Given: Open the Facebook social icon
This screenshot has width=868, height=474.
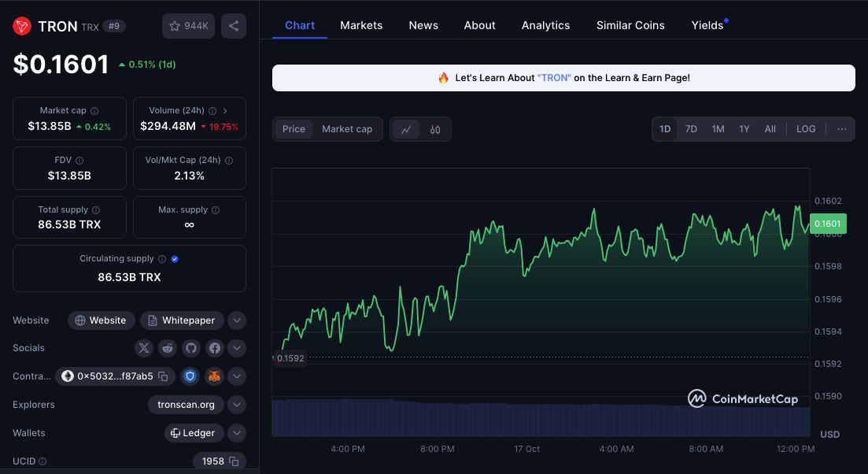Looking at the screenshot, I should pyautogui.click(x=215, y=348).
